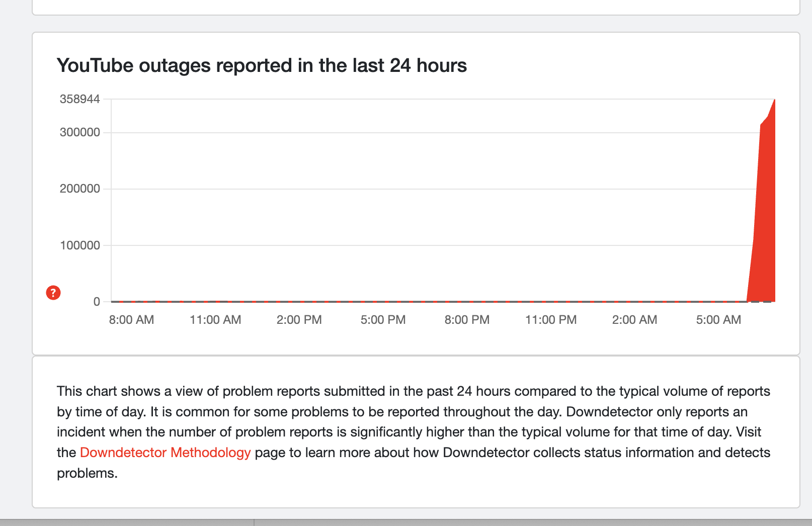
Task: Click the 2:00 PM axis label
Action: pyautogui.click(x=299, y=320)
